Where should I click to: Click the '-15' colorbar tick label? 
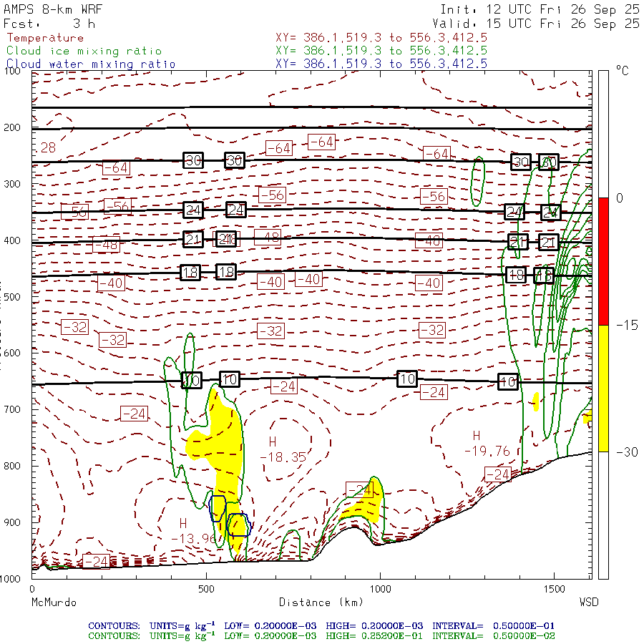(627, 326)
